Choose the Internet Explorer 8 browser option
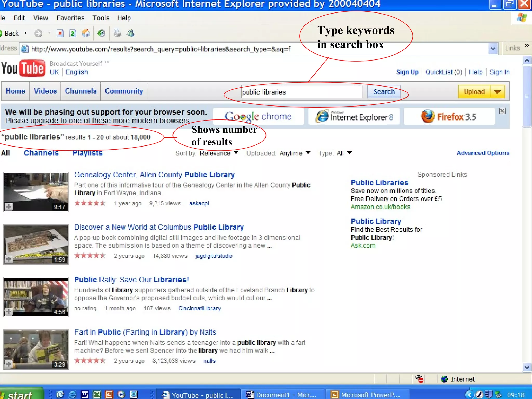 click(x=354, y=116)
